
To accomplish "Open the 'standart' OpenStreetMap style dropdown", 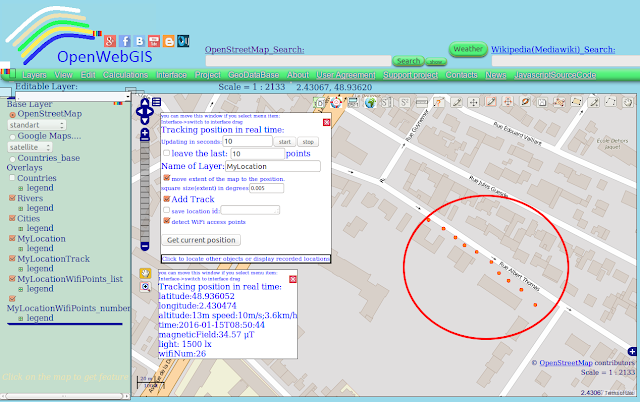I will (x=37, y=125).
